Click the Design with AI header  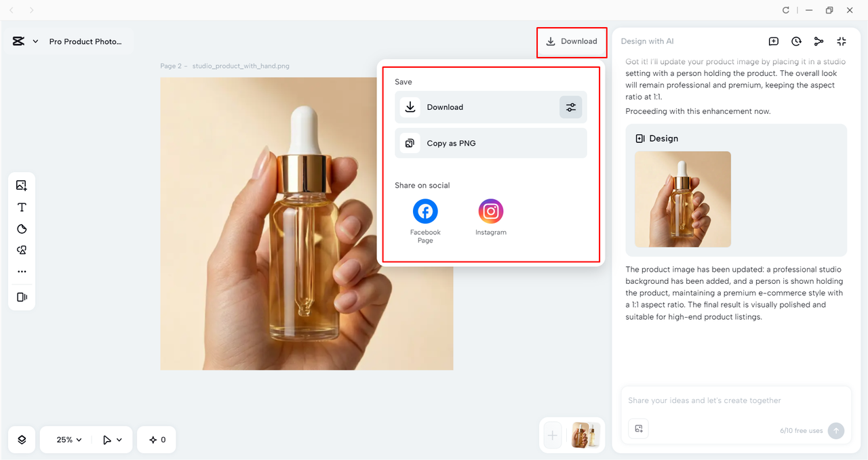[x=647, y=41]
